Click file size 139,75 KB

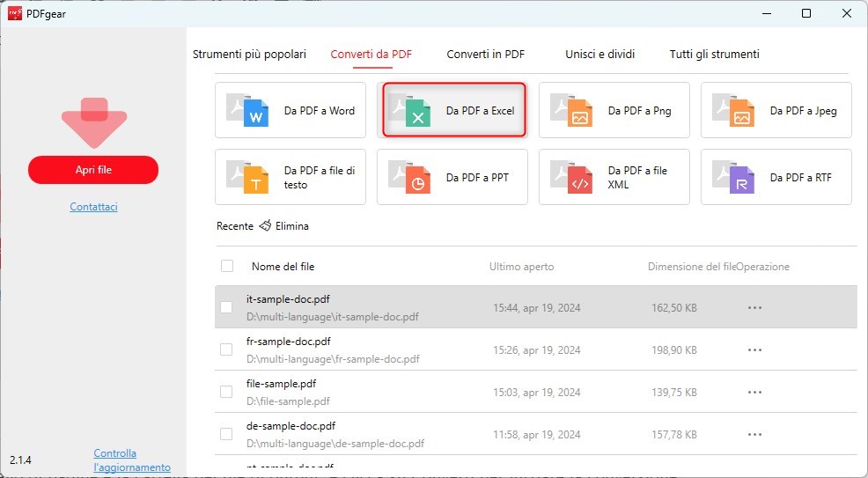[x=673, y=393]
